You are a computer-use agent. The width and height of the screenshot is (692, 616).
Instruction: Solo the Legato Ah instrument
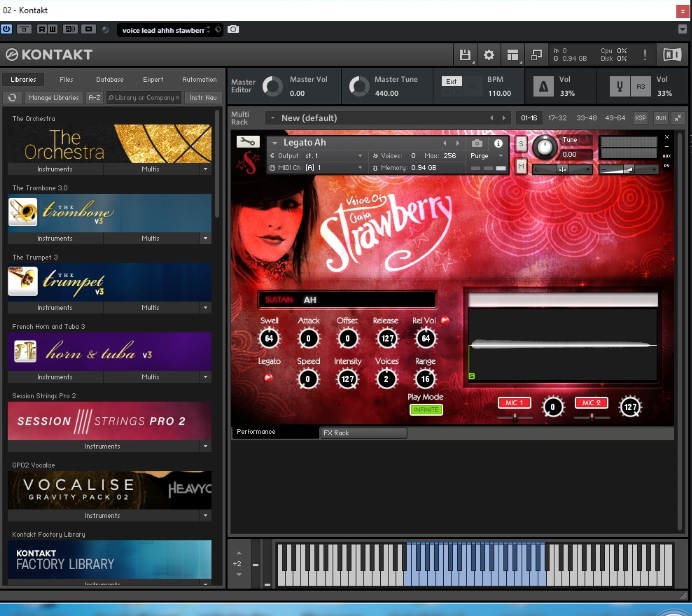click(x=521, y=144)
